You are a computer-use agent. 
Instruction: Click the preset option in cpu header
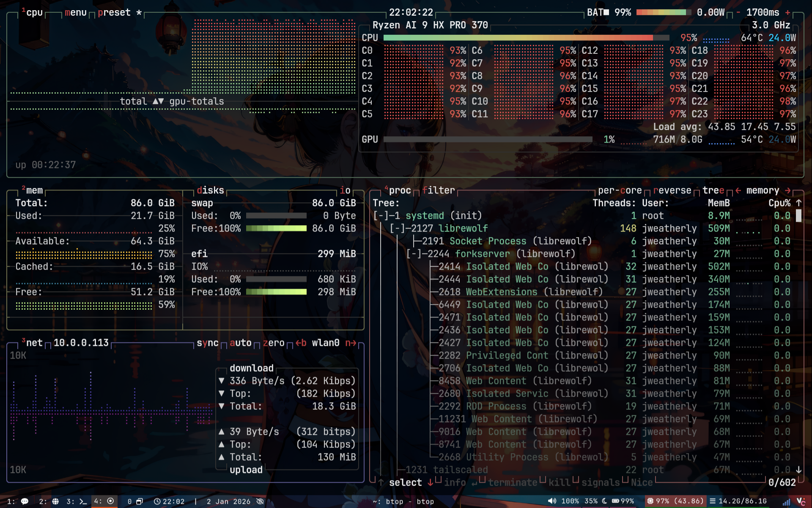coord(114,13)
